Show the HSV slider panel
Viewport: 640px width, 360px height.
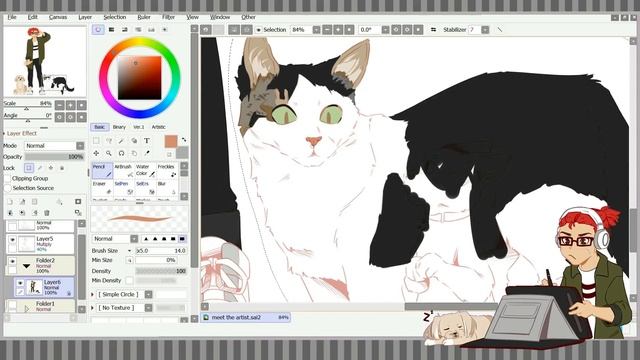coord(124,30)
